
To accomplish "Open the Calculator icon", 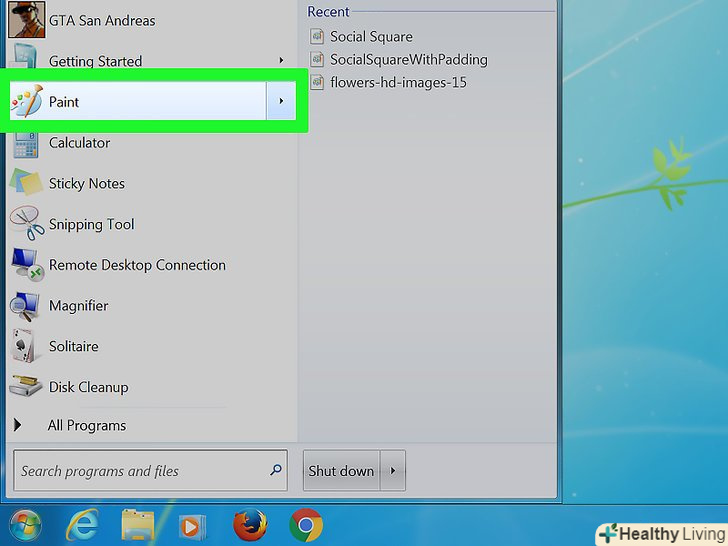I will pos(26,143).
